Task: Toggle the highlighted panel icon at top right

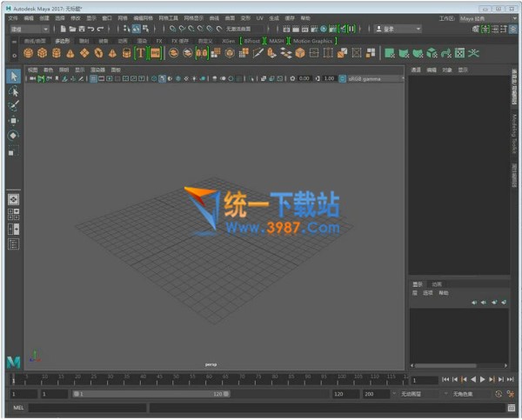Action: (x=512, y=30)
